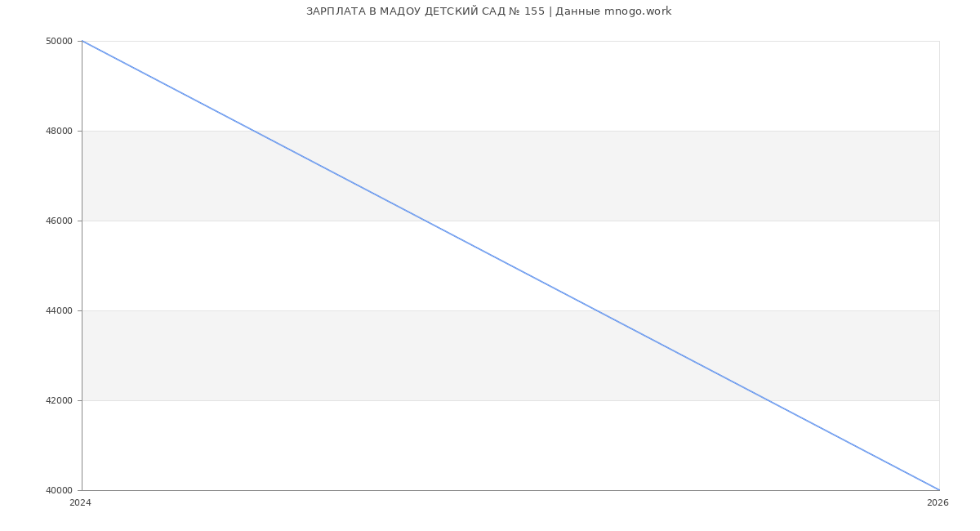980x531 pixels.
Task: Click the white band between 48000 and 50000
Action: pos(572,86)
